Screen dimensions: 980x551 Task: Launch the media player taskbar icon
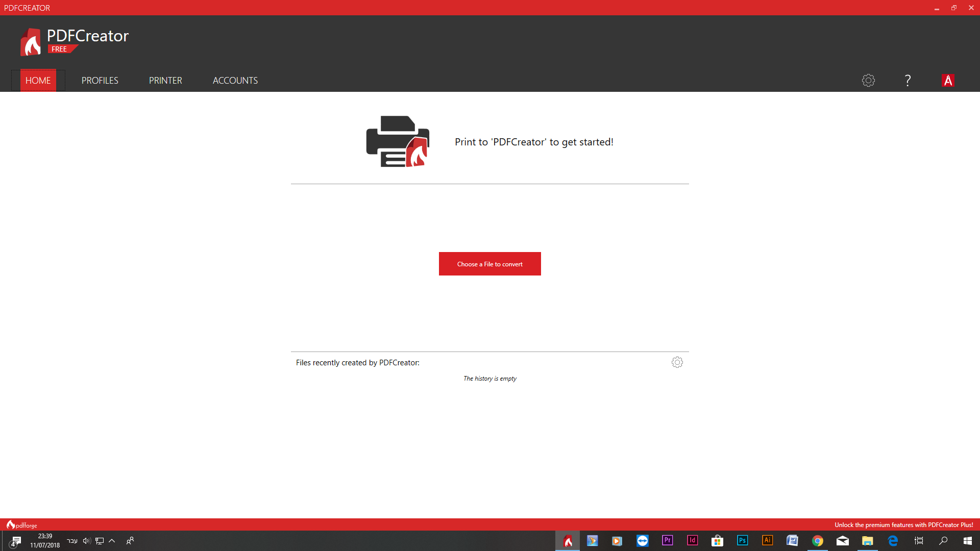(617, 541)
